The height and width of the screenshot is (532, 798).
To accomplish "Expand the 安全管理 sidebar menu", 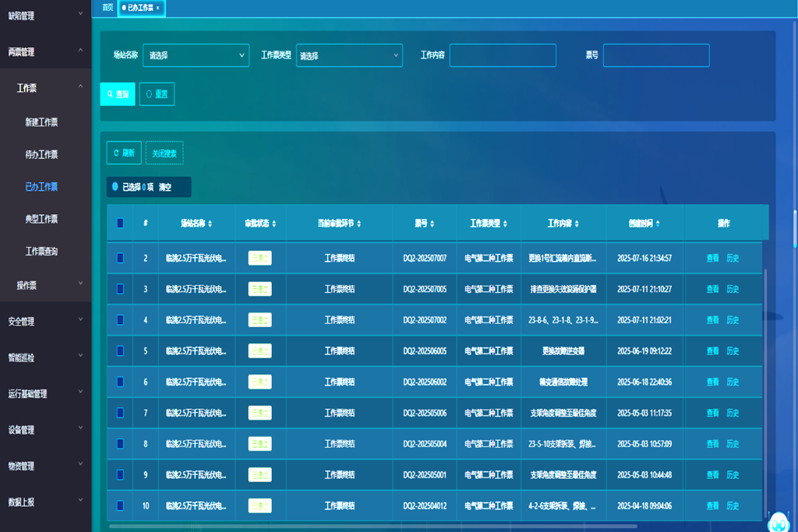I will pos(45,321).
